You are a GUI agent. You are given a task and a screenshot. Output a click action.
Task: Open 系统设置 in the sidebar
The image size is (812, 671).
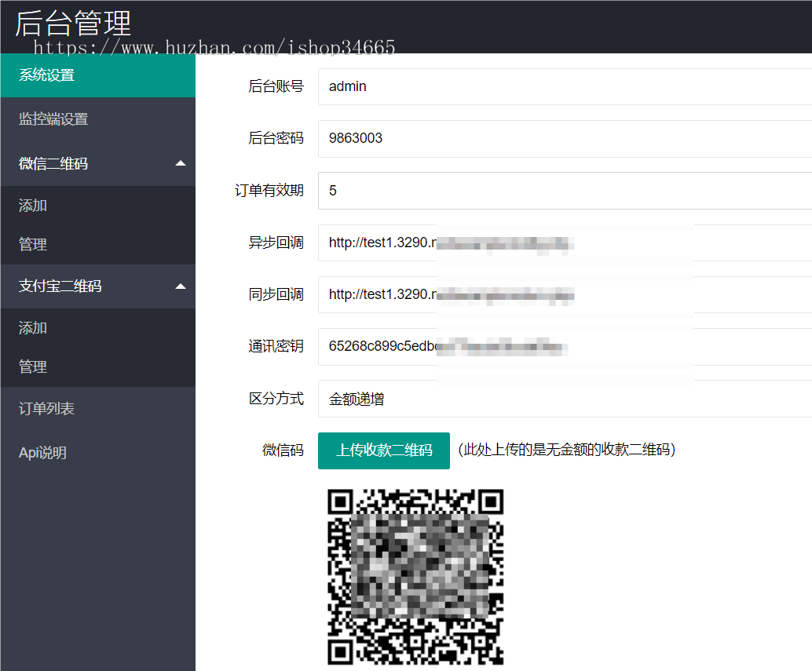[98, 75]
